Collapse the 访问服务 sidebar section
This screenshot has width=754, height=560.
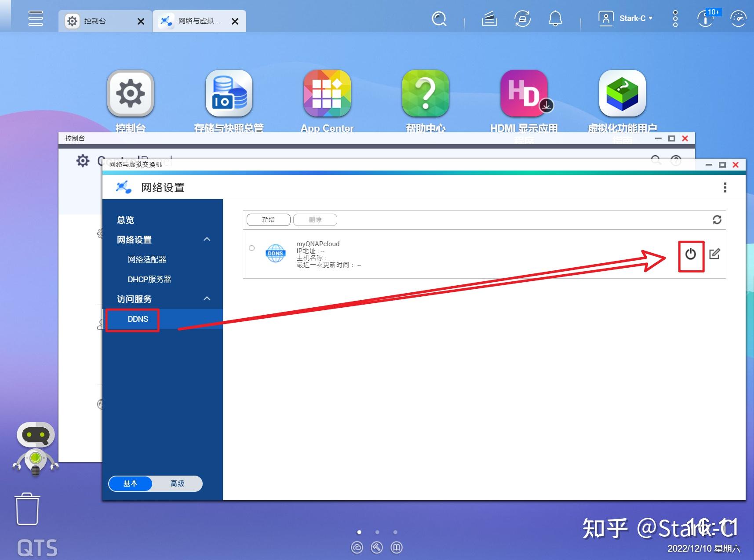(207, 298)
